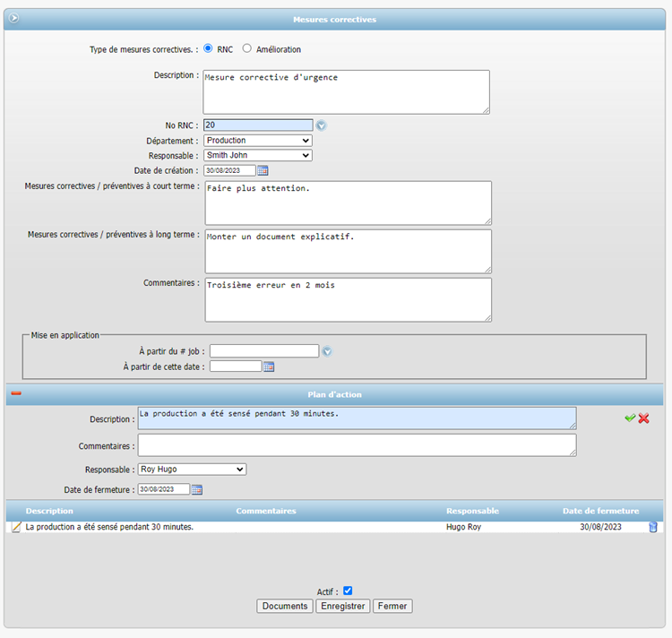Viewport: 672px width, 638px height.
Task: Click the Commentaires column header
Action: (x=266, y=511)
